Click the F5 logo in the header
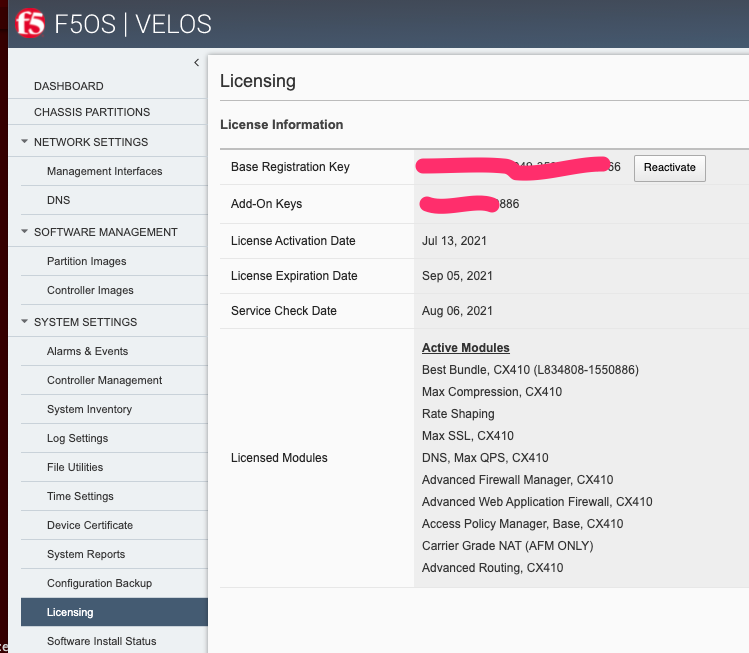 (30, 23)
